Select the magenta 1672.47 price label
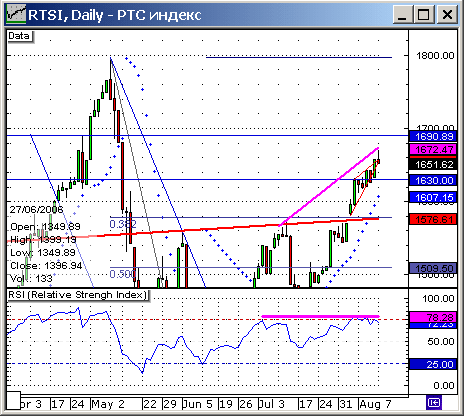Image resolution: width=464 pixels, height=416 pixels. (x=433, y=149)
